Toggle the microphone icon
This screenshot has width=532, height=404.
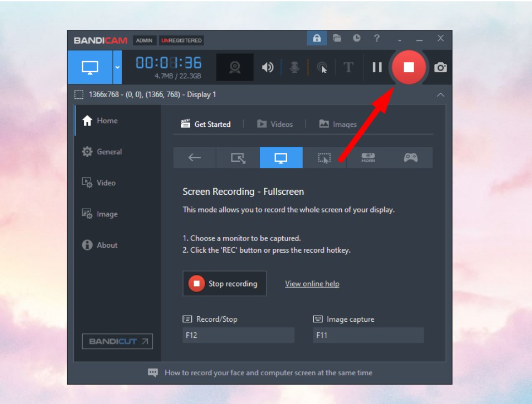pyautogui.click(x=294, y=67)
